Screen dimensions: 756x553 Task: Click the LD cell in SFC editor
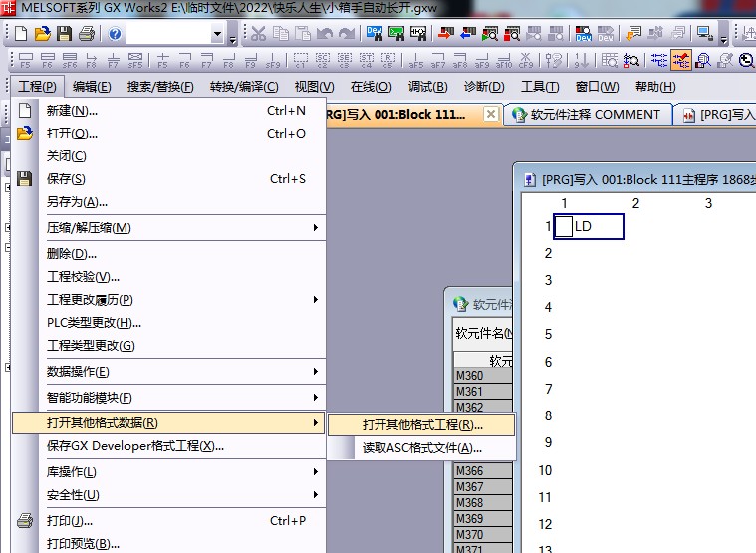pyautogui.click(x=589, y=226)
